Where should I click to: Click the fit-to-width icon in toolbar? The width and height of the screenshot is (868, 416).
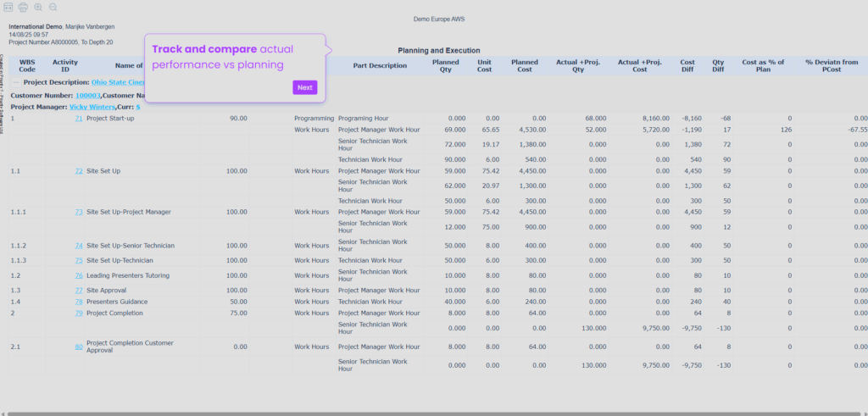click(x=8, y=7)
